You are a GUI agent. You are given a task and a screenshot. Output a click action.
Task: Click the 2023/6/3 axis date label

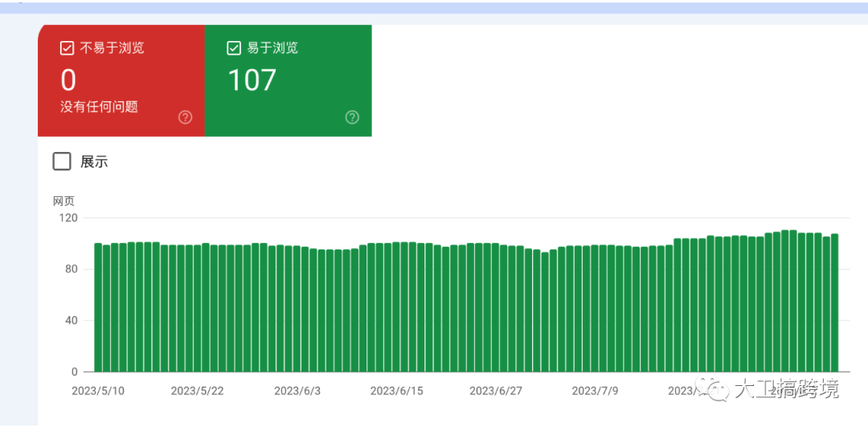tap(297, 391)
